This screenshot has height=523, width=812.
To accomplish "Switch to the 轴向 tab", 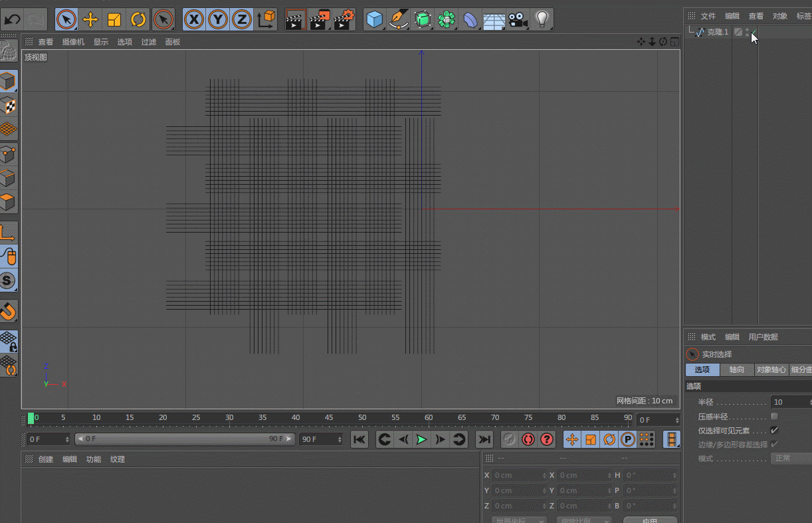I will click(x=736, y=369).
